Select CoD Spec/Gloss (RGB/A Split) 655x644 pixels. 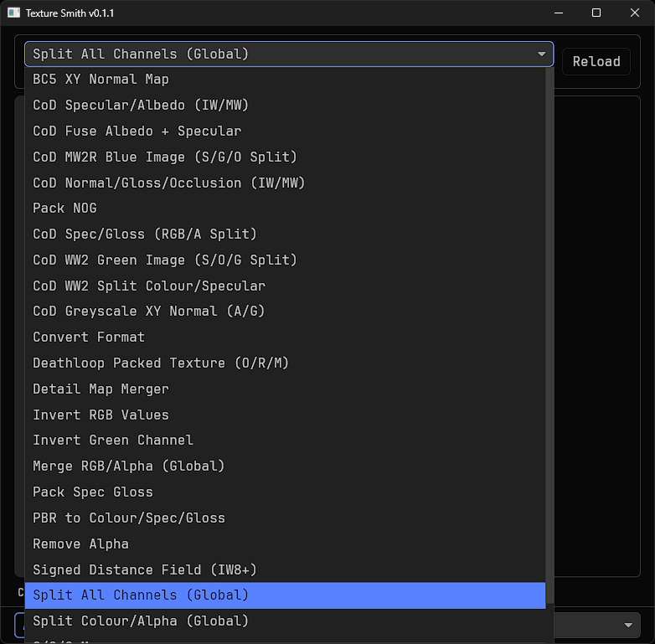[x=286, y=234]
